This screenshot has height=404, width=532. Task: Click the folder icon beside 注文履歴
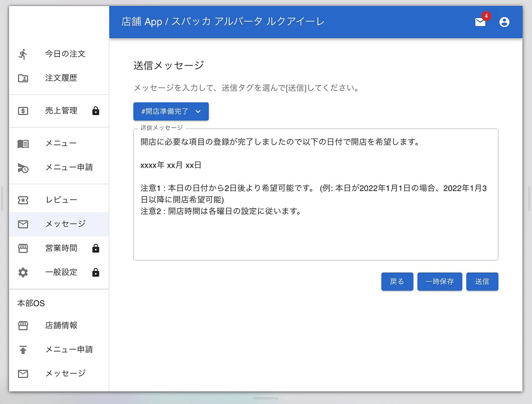(x=23, y=78)
